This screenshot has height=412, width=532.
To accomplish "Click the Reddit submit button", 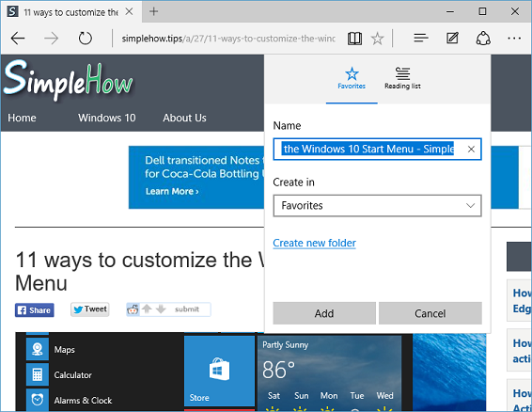I will pos(187,309).
